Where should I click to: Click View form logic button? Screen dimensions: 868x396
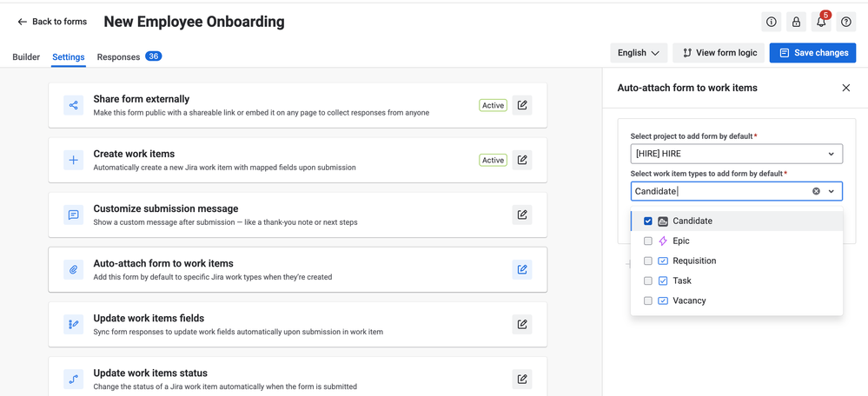pos(719,53)
